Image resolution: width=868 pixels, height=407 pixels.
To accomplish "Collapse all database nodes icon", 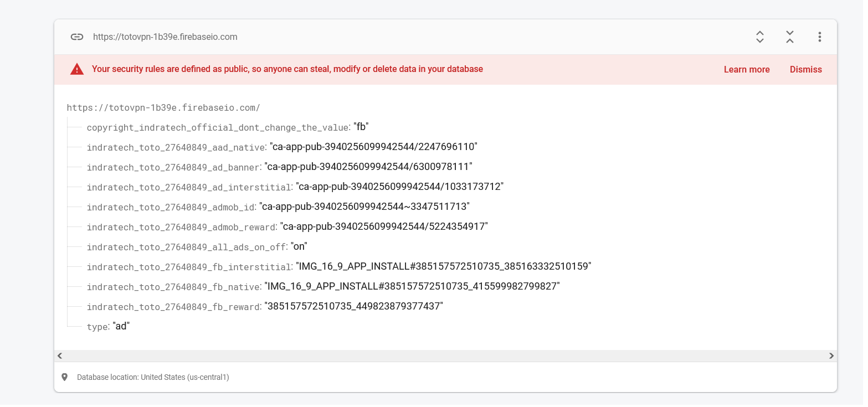I will (x=790, y=37).
